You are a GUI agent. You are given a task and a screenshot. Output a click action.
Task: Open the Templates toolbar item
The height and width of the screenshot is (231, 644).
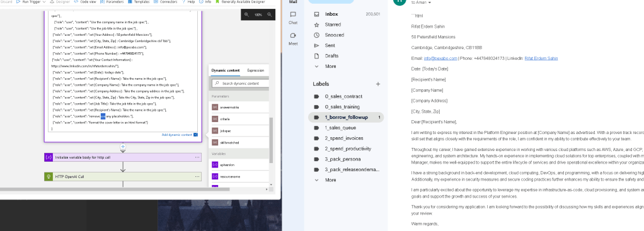139,2
